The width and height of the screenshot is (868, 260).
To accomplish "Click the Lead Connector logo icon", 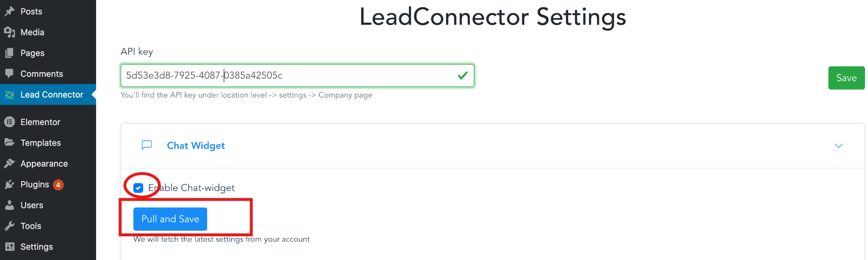I will (x=10, y=95).
